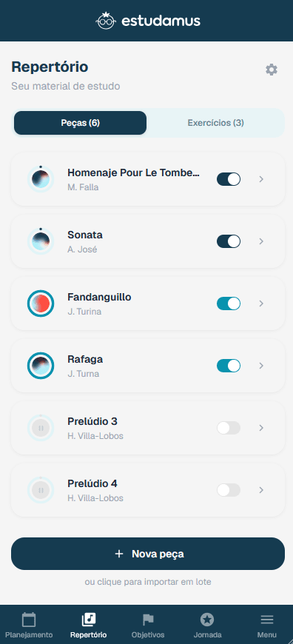Expand Sonata details with its chevron
This screenshot has height=644, width=293.
(261, 241)
